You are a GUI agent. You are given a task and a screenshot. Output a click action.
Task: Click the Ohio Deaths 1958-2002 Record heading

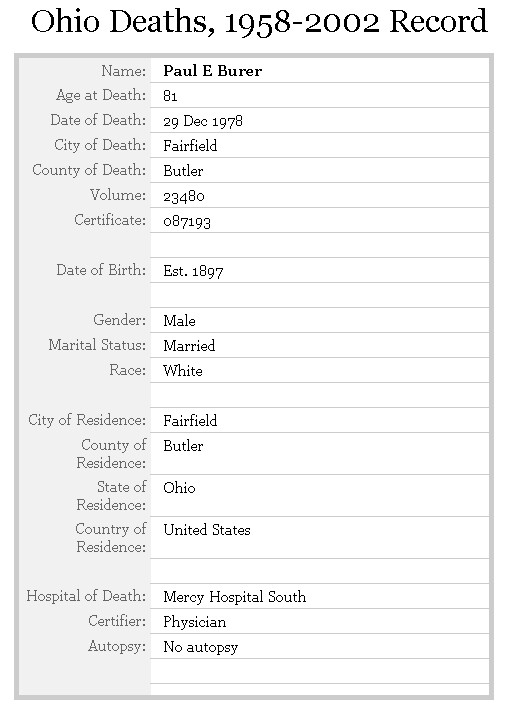pos(259,21)
